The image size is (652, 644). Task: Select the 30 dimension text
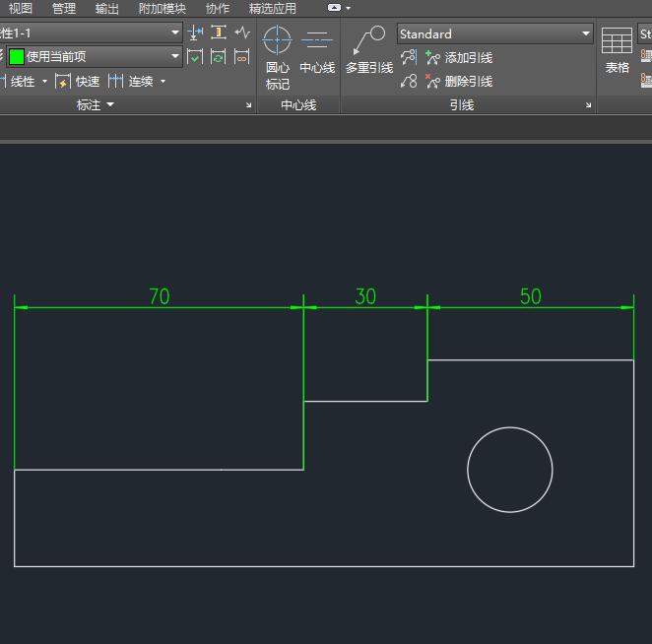coord(365,296)
